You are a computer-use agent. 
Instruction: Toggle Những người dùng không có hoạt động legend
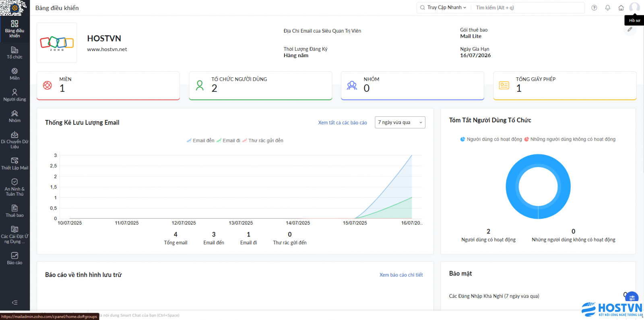[x=570, y=139]
